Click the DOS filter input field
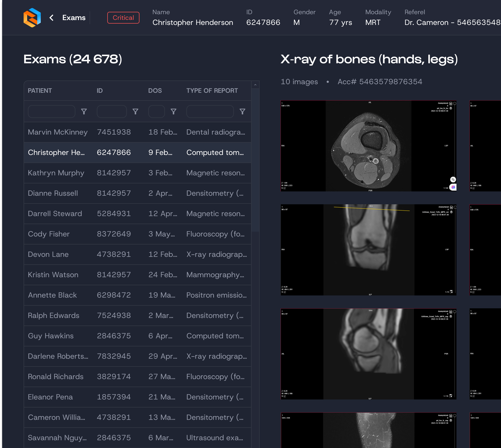Viewport: 501px width, 448px height. pos(156,112)
